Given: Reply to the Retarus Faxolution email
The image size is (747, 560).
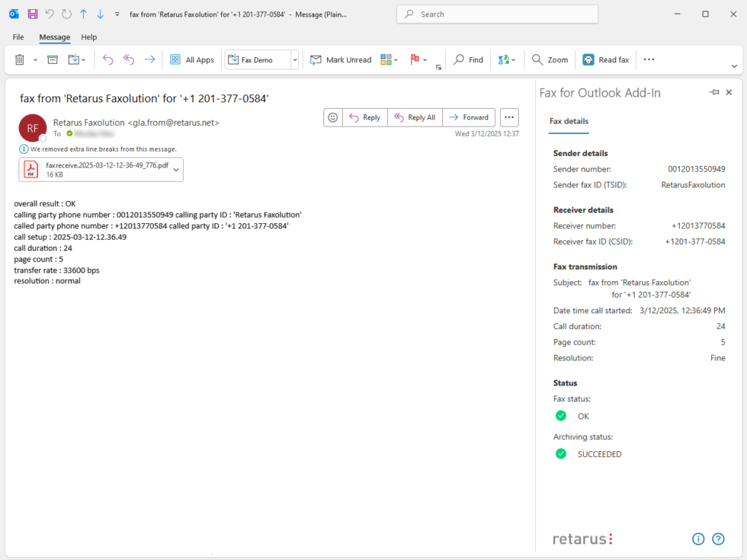Looking at the screenshot, I should click(364, 117).
